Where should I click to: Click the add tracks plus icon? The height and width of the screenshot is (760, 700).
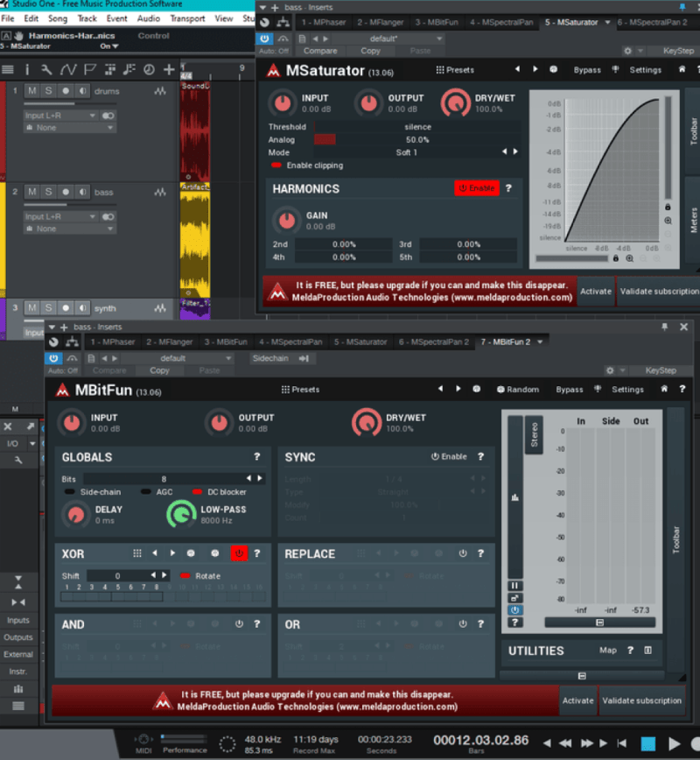(169, 70)
